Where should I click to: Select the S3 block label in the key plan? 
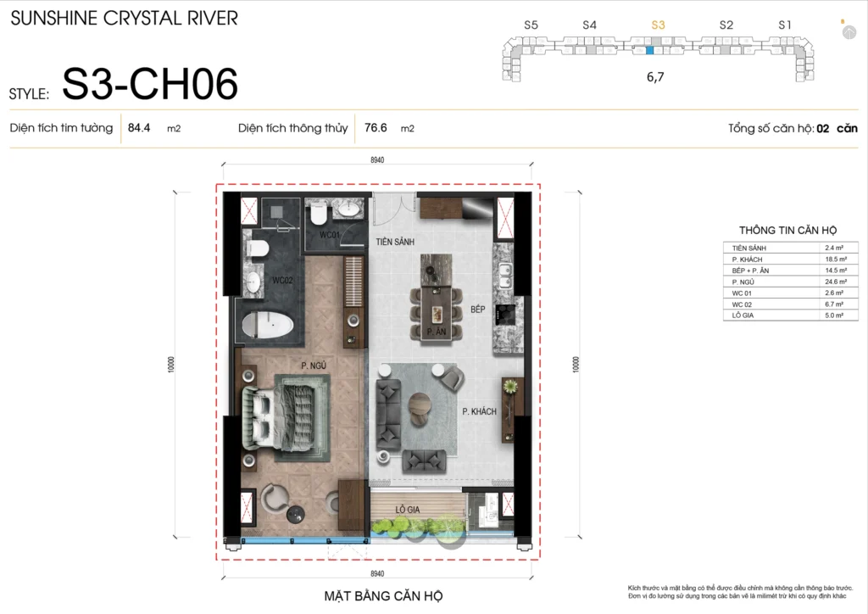658,25
